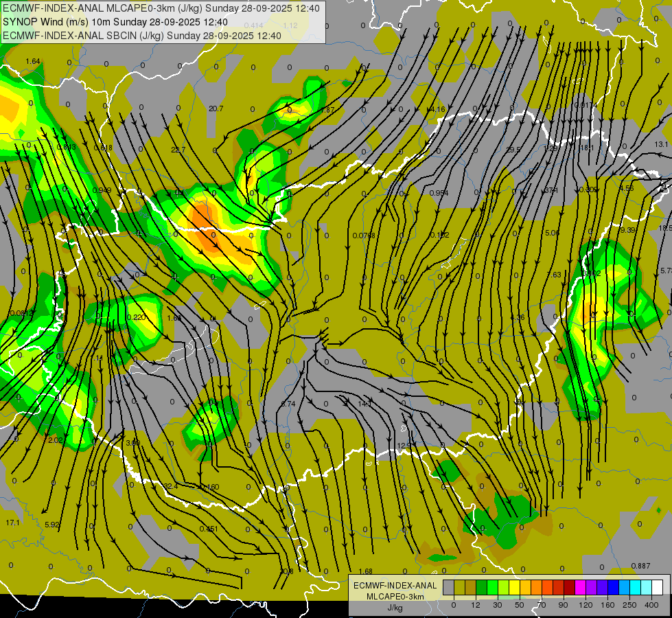This screenshot has height=618, width=672.
Task: Click the legend tick label 50
Action: tap(520, 605)
